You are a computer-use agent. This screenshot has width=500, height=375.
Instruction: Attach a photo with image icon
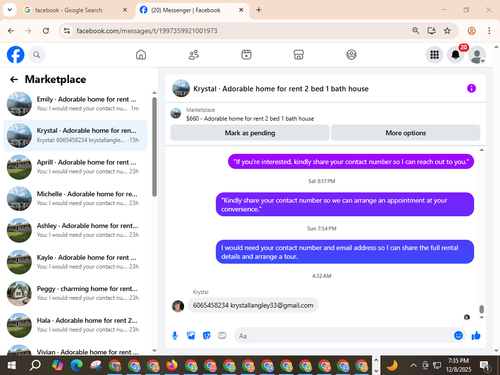pos(191,336)
